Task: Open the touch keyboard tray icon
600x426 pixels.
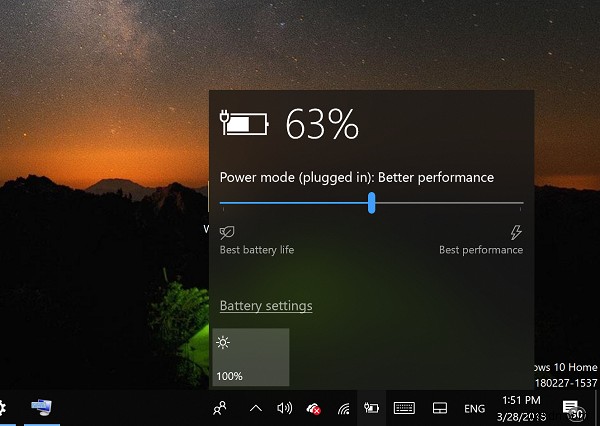Action: [x=404, y=408]
